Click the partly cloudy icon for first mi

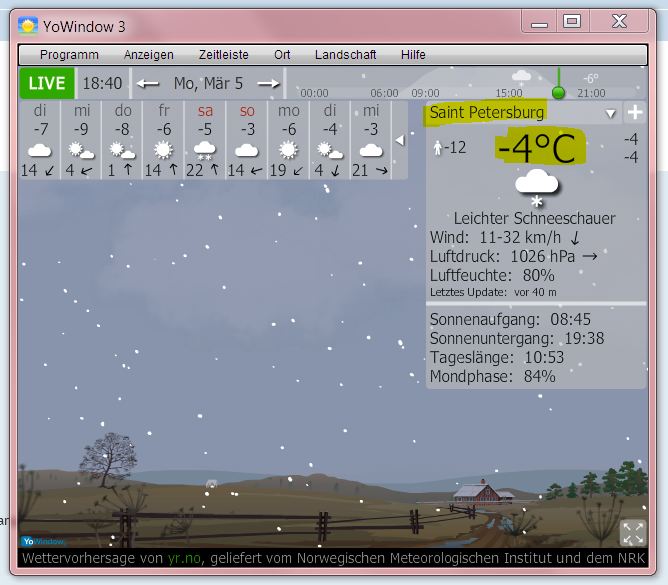click(x=81, y=150)
